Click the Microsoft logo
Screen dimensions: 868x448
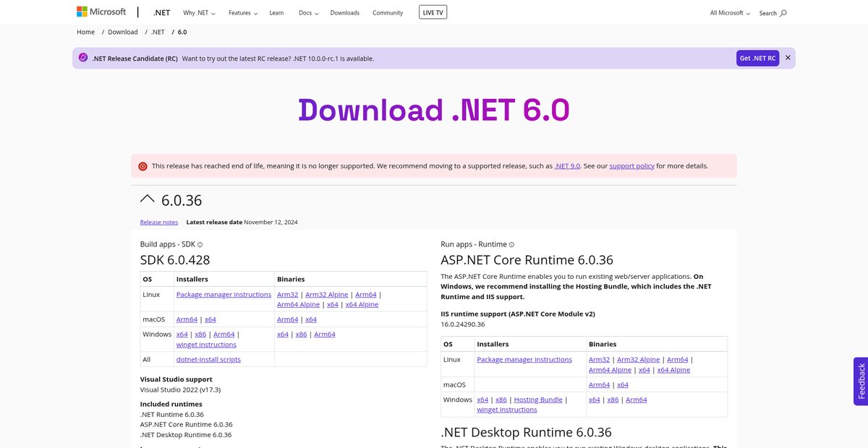point(101,12)
